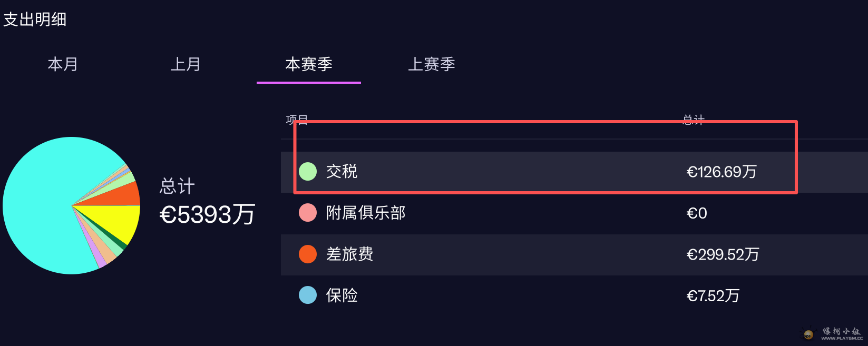The height and width of the screenshot is (346, 868).
Task: Click the €299.52万 travel amount
Action: [x=723, y=254]
